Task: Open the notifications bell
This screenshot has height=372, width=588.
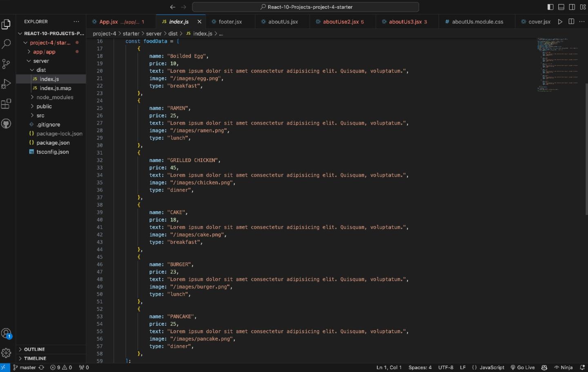Action: click(x=582, y=368)
